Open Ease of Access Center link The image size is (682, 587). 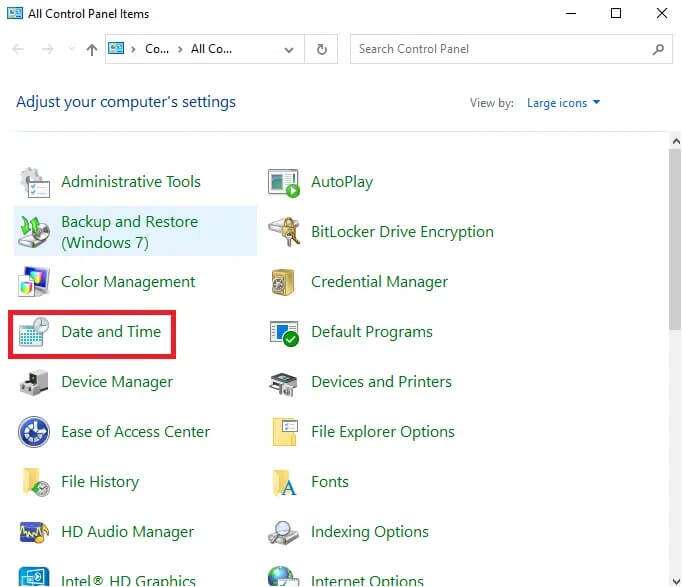(135, 432)
